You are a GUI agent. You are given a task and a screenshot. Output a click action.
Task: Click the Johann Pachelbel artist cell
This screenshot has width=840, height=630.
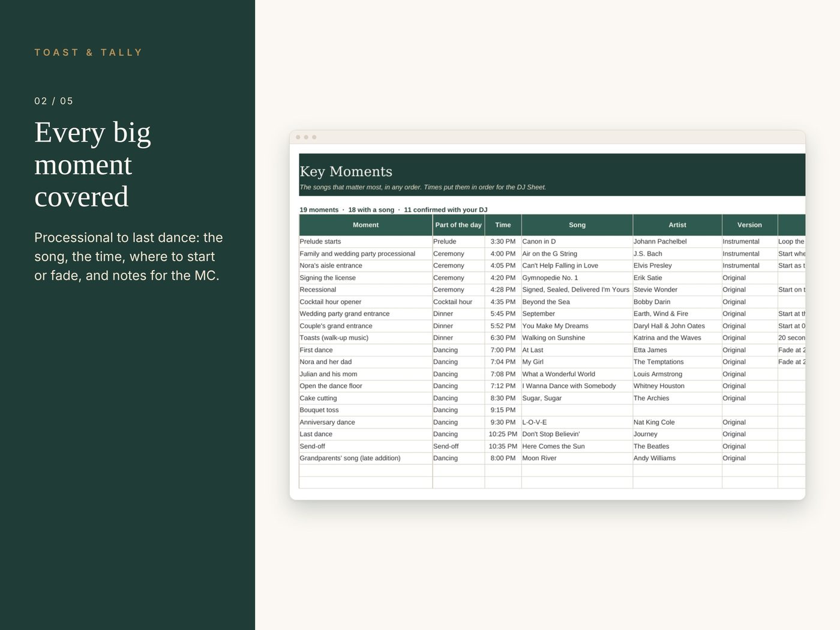[x=677, y=242]
